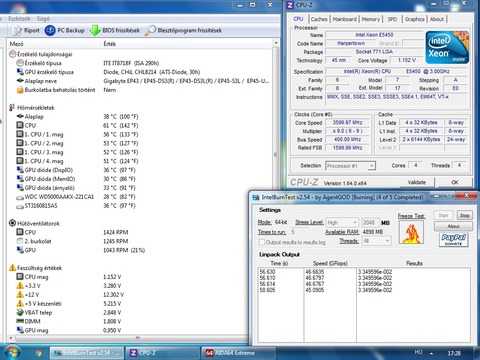The width and height of the screenshot is (480, 360).
Task: Click the +12 V warning icon
Action: [20, 295]
